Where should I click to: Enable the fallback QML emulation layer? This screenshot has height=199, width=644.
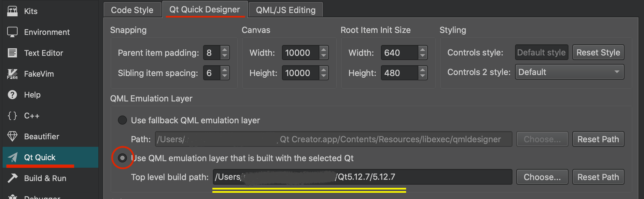click(x=122, y=120)
